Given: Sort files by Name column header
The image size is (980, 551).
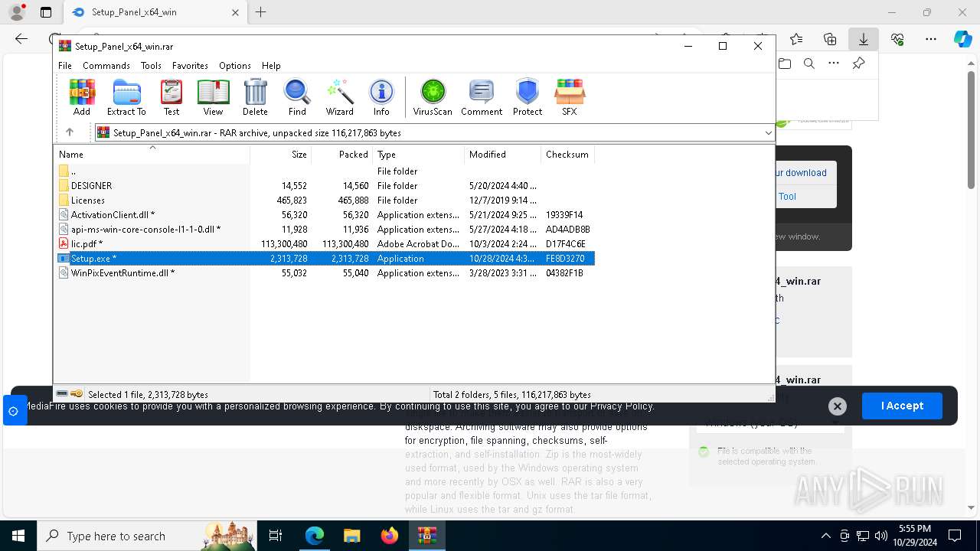Looking at the screenshot, I should (152, 154).
